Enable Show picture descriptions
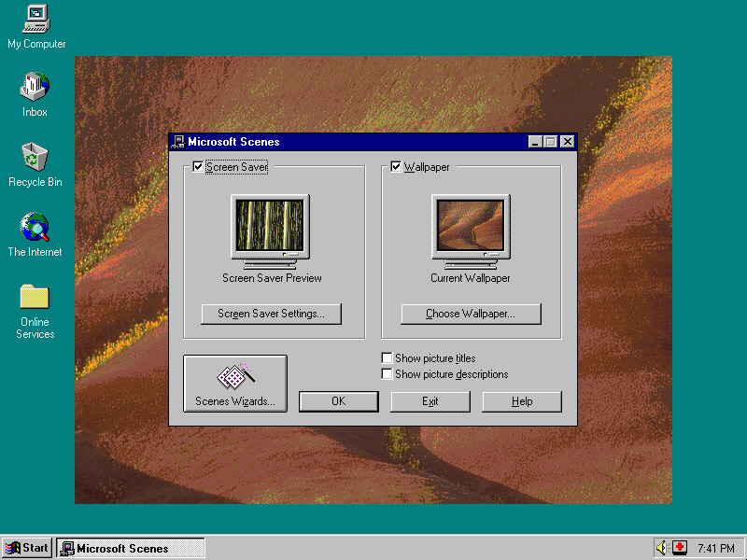747x560 pixels. tap(387, 374)
